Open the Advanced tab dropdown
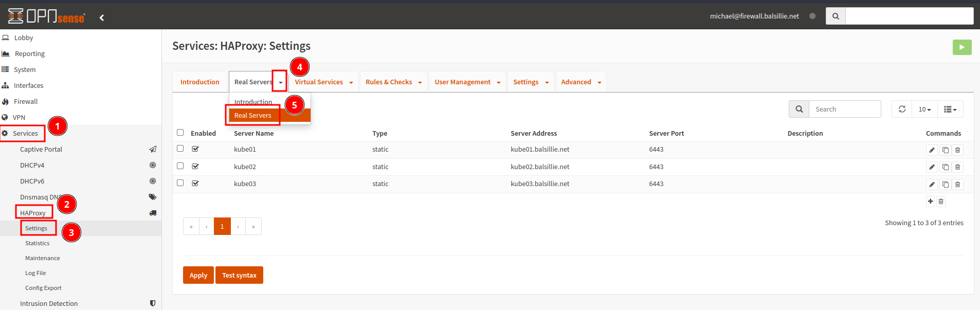Screen dimensions: 980x310 (x=600, y=82)
